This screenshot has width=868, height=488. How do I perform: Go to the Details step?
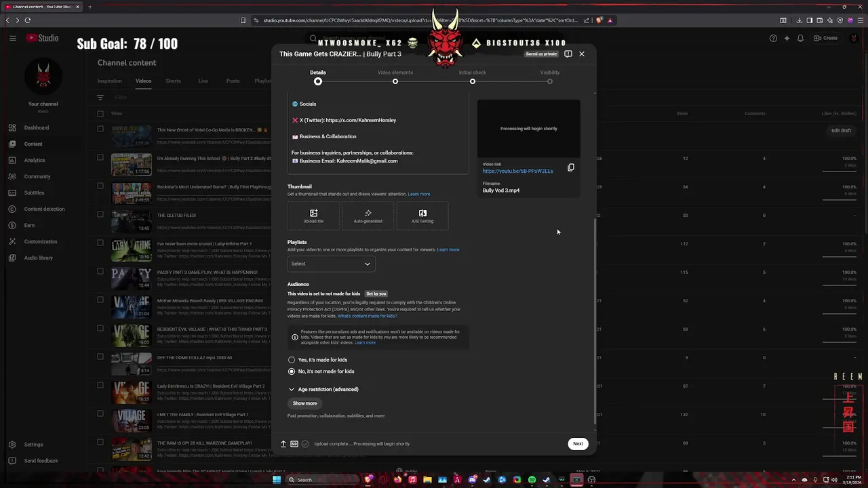(x=318, y=77)
